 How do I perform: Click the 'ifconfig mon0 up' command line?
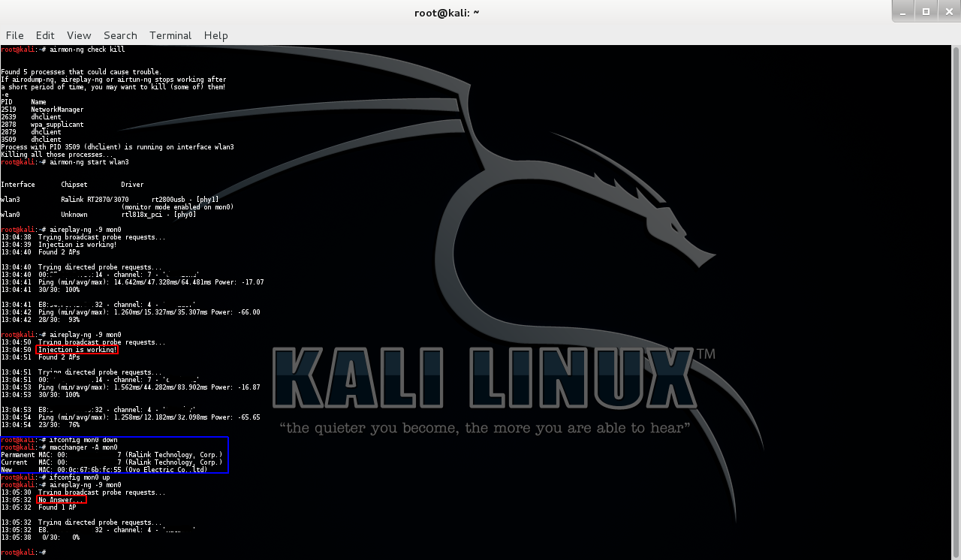56,477
